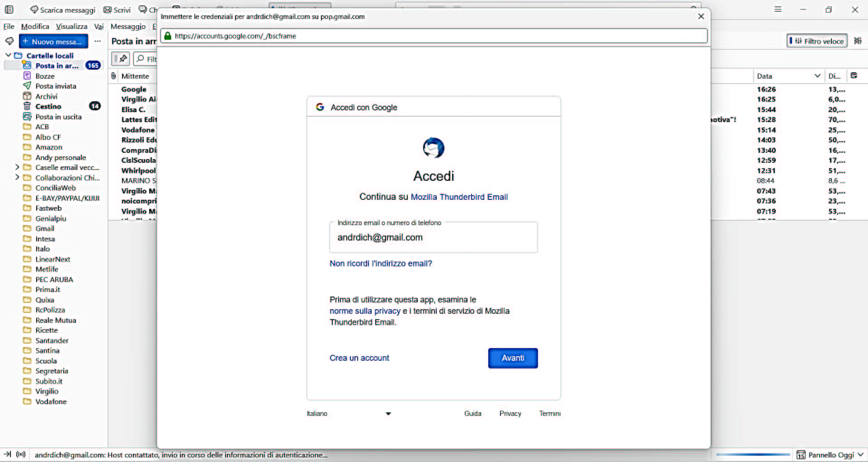Click the Crea un account link

[359, 358]
